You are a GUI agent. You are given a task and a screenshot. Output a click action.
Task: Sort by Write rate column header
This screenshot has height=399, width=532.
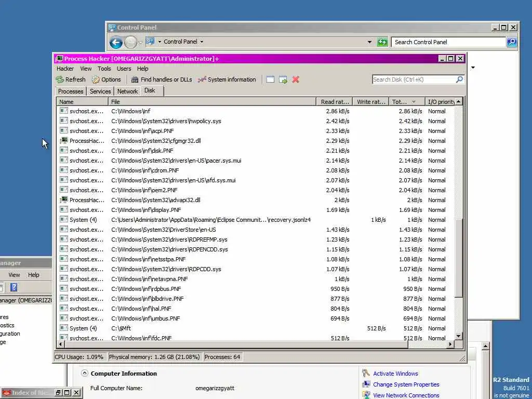point(371,102)
